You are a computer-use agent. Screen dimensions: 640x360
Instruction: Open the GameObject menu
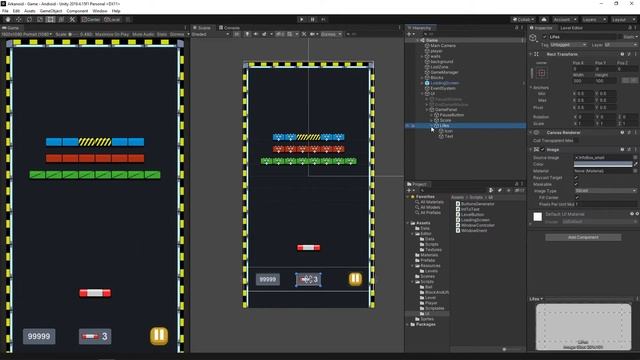tap(51, 11)
